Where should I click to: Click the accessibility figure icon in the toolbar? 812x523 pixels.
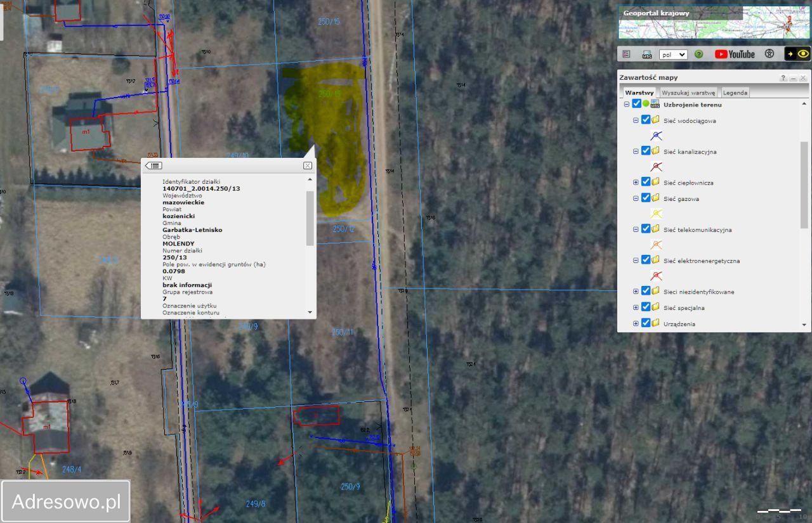769,55
